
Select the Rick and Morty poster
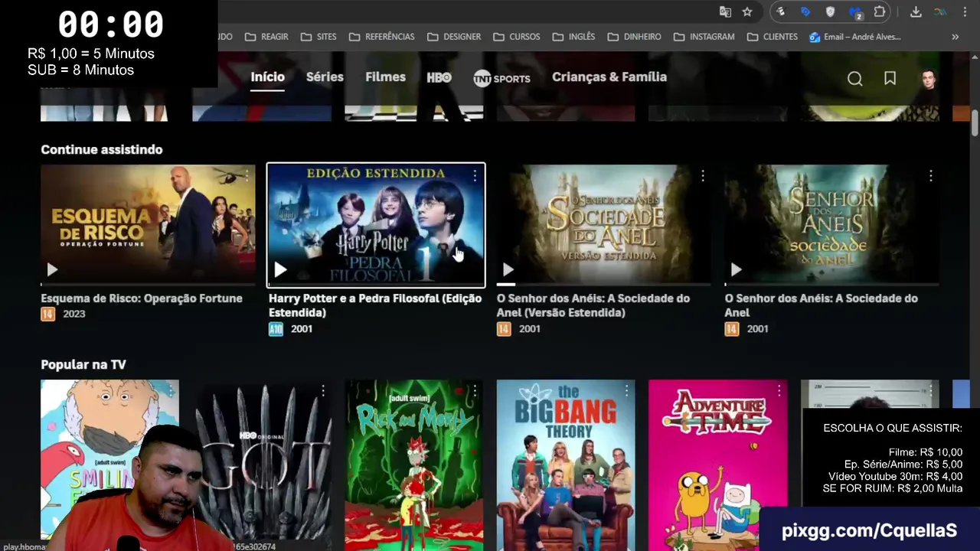coord(414,465)
